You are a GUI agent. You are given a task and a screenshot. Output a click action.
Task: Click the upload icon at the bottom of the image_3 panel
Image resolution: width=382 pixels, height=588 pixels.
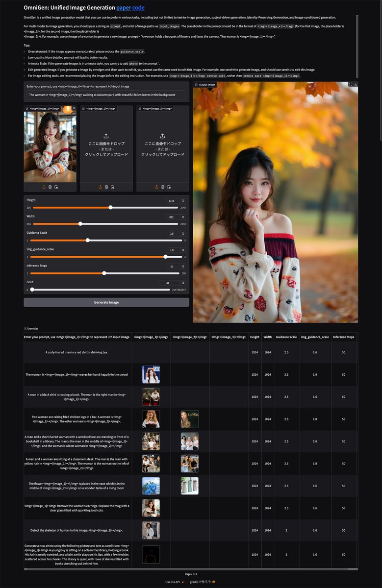[x=156, y=187]
